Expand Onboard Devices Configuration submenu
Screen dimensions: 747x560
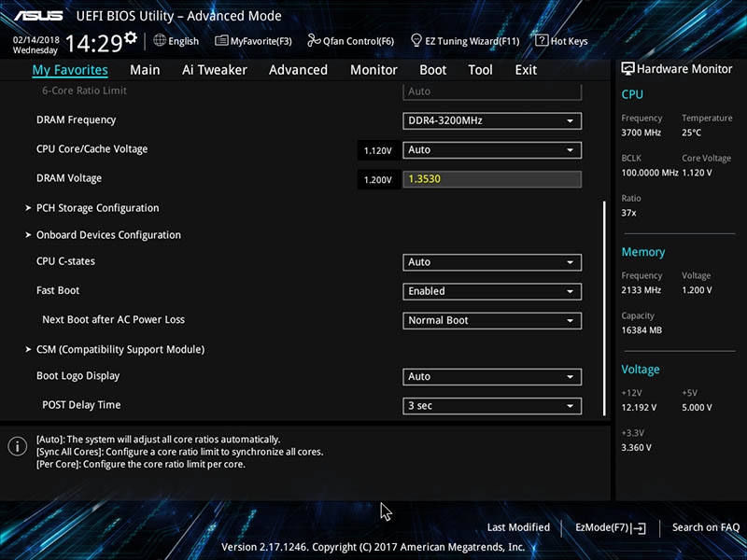tap(108, 235)
